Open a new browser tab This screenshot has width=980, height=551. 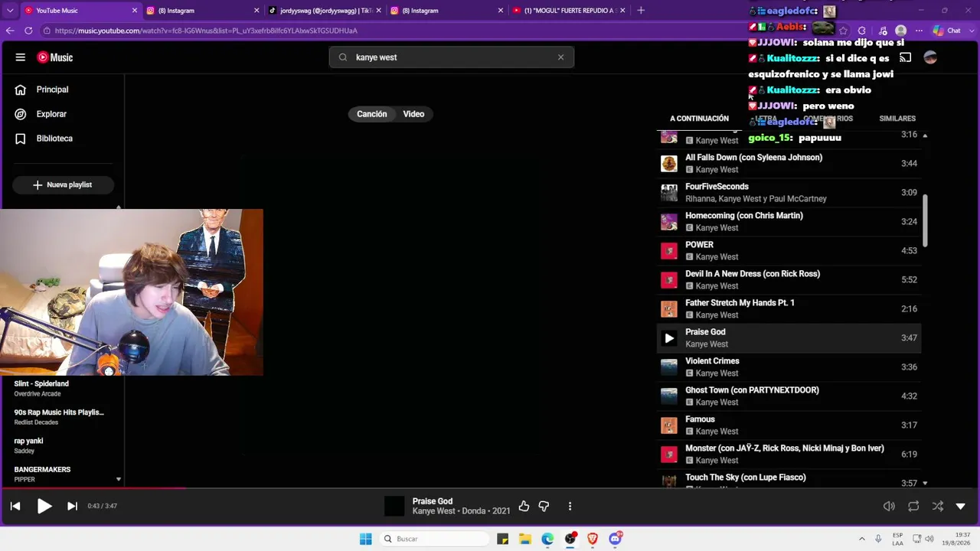point(641,11)
